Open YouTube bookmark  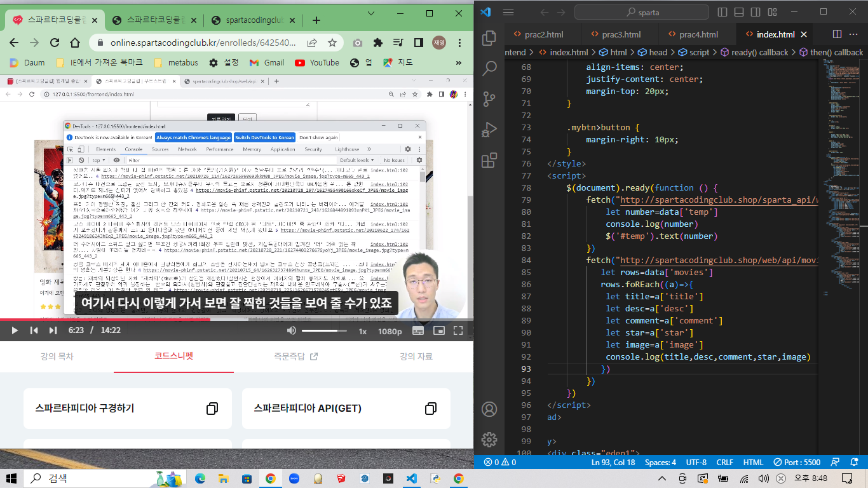click(317, 62)
